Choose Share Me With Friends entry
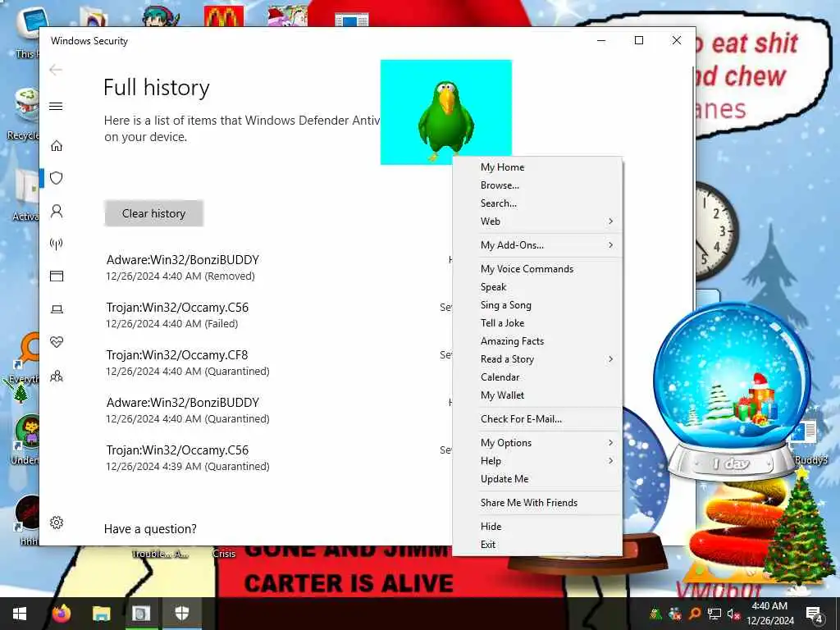Screen dimensions: 840x630 point(537,503)
